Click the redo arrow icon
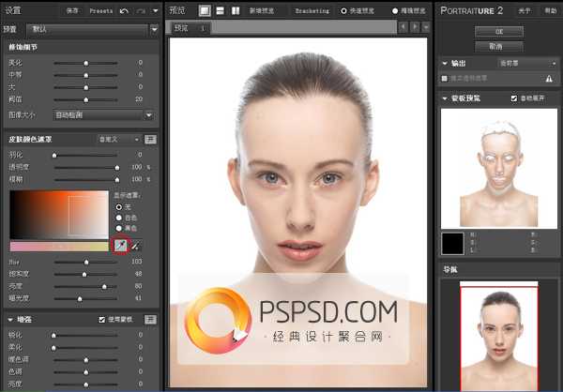The width and height of the screenshot is (563, 392). coord(140,10)
